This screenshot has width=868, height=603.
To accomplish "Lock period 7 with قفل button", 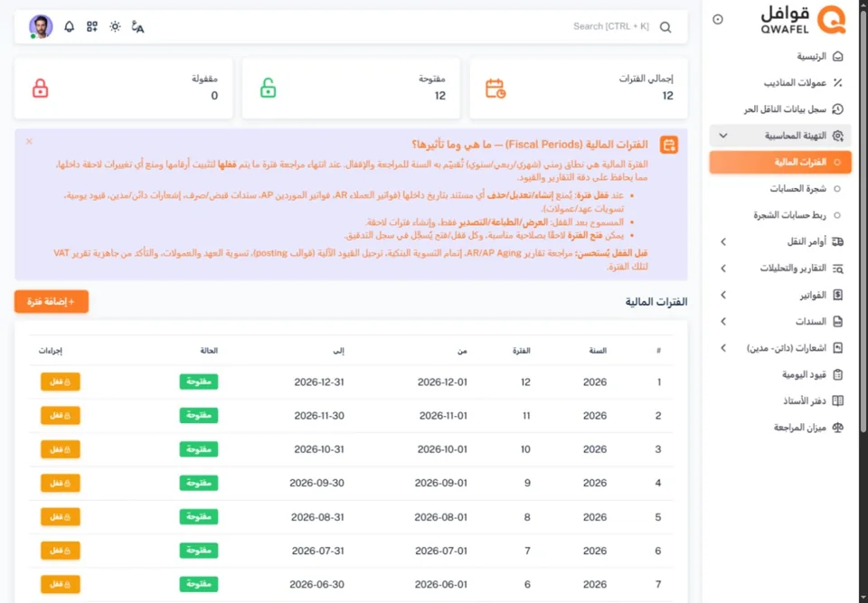I will 61,551.
